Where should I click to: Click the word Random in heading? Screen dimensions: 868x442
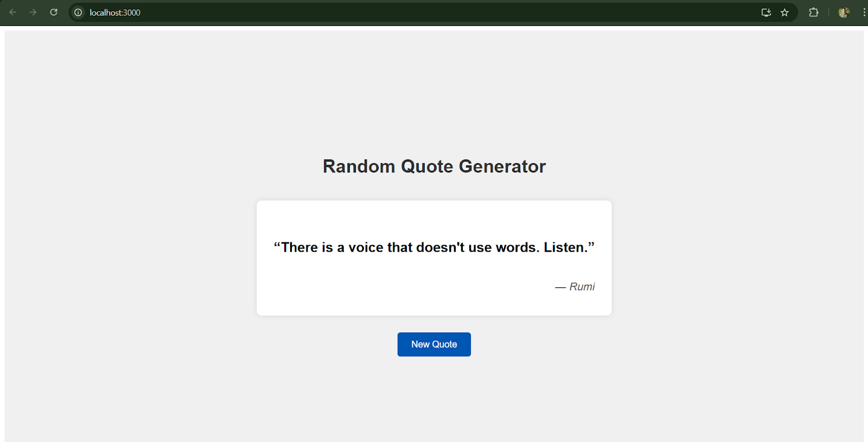click(x=359, y=166)
